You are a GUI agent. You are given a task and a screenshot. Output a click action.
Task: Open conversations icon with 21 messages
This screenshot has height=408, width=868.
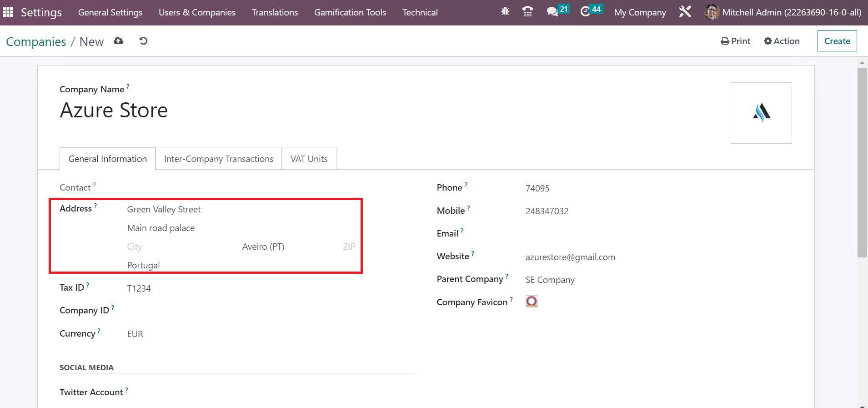(x=557, y=11)
